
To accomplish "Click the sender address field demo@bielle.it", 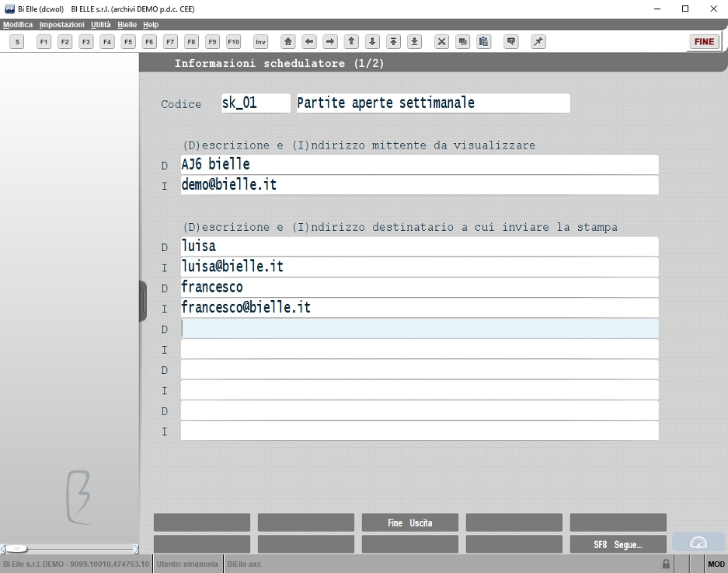I will 420,185.
